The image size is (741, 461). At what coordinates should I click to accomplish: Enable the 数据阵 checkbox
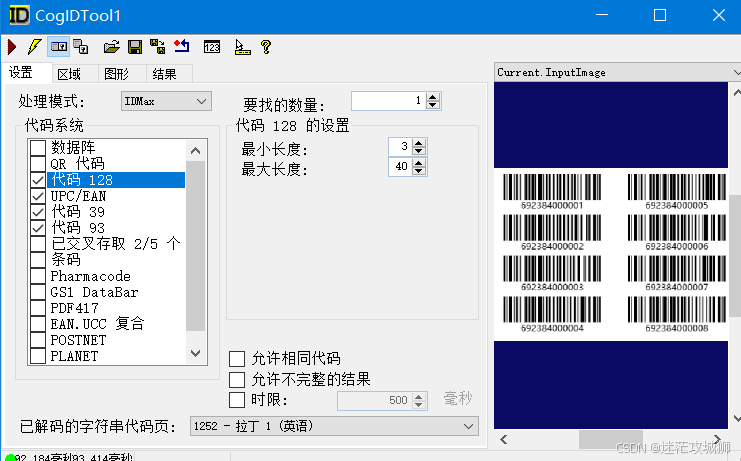(x=38, y=147)
